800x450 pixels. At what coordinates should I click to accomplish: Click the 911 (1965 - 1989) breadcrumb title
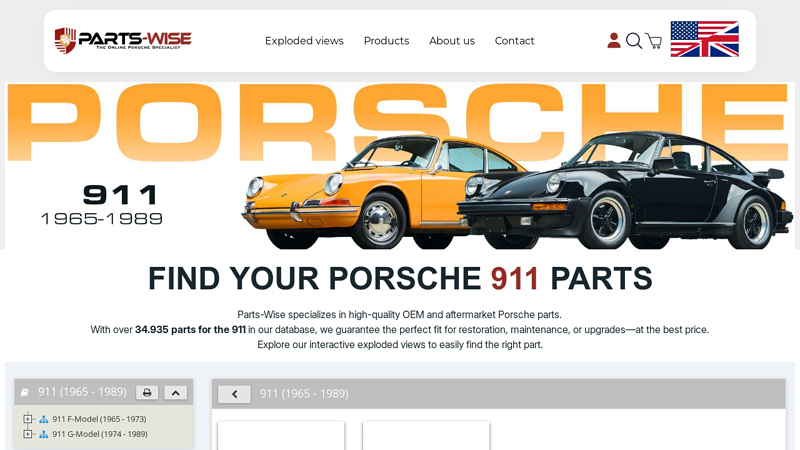point(304,394)
